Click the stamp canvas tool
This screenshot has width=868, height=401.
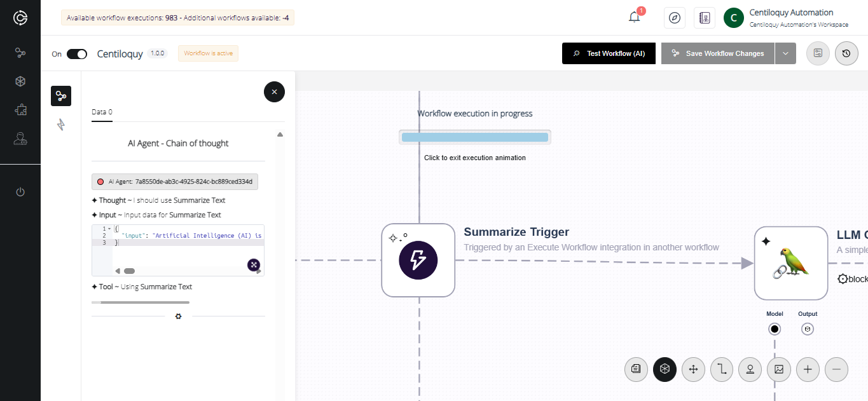[x=750, y=369]
